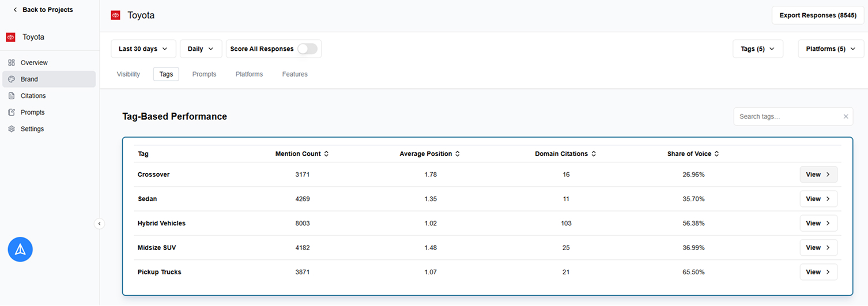Clear search tags with the X icon
This screenshot has height=306, width=868.
(846, 116)
